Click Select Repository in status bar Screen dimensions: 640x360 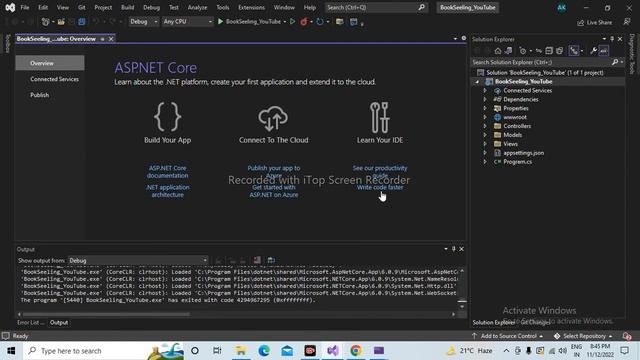583,336
